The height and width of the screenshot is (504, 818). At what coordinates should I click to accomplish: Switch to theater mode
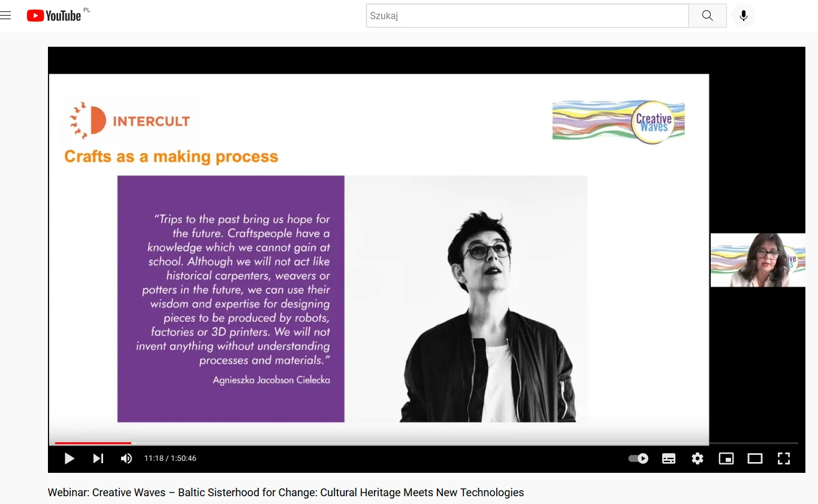pyautogui.click(x=755, y=458)
